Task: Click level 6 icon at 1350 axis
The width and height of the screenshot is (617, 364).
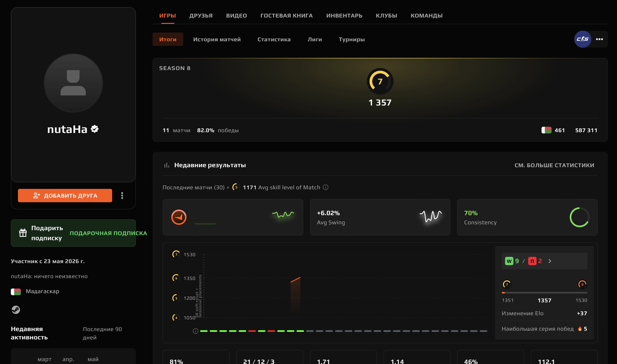Action: tap(176, 278)
